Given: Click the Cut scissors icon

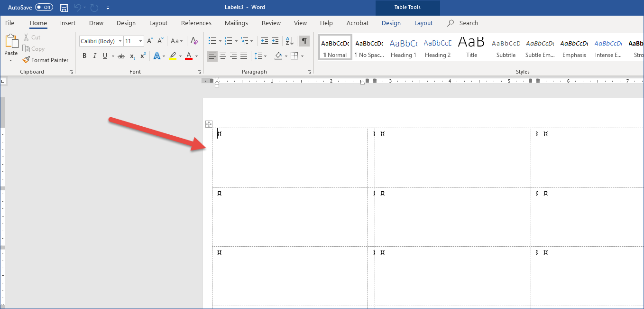Looking at the screenshot, I should pyautogui.click(x=26, y=37).
